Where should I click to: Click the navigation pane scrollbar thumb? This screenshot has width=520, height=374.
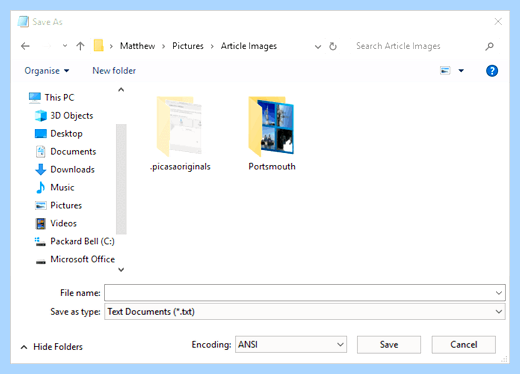pyautogui.click(x=121, y=179)
